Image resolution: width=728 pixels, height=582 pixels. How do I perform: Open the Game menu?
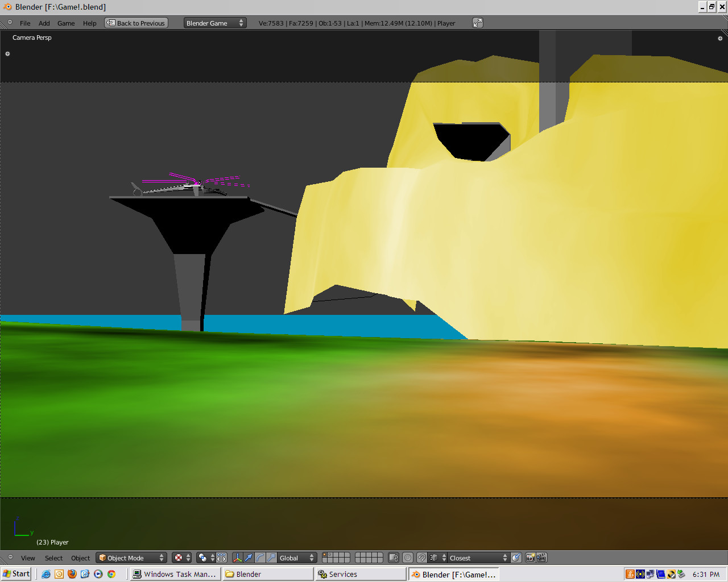66,23
